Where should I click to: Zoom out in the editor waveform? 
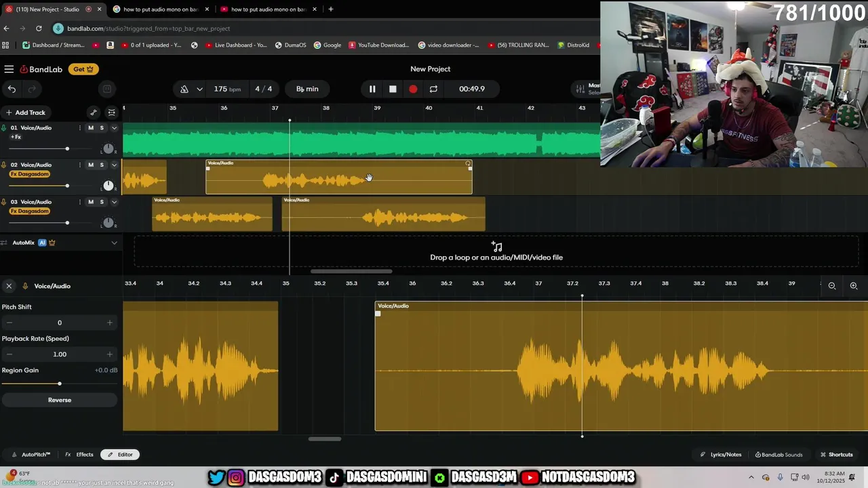[x=832, y=286]
